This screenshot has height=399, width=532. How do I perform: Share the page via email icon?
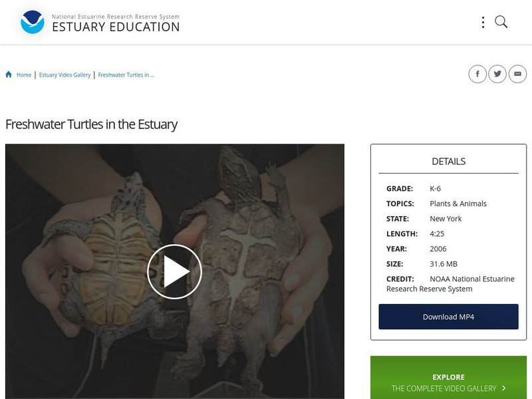click(517, 74)
